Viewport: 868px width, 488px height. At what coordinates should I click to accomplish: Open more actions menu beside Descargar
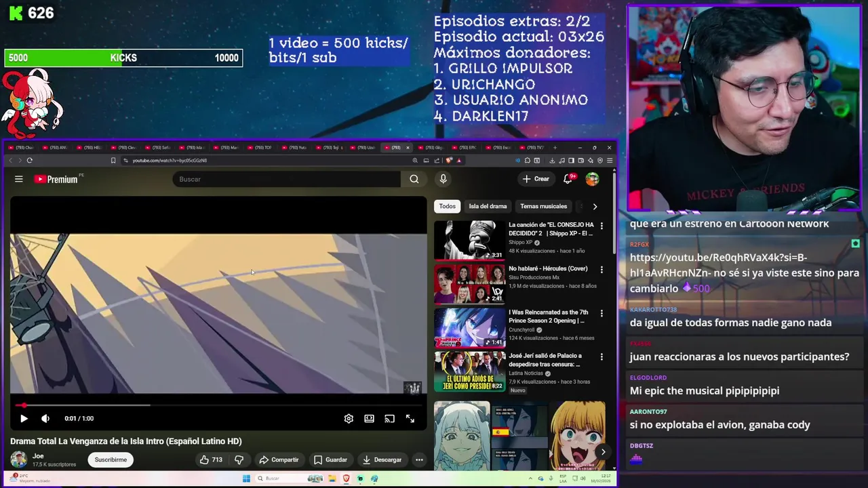(419, 460)
